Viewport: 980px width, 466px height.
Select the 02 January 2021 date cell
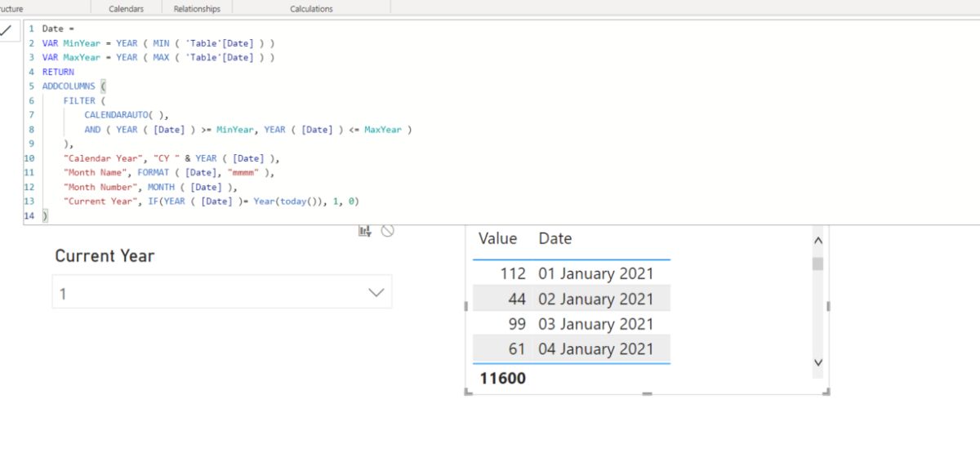(x=596, y=299)
